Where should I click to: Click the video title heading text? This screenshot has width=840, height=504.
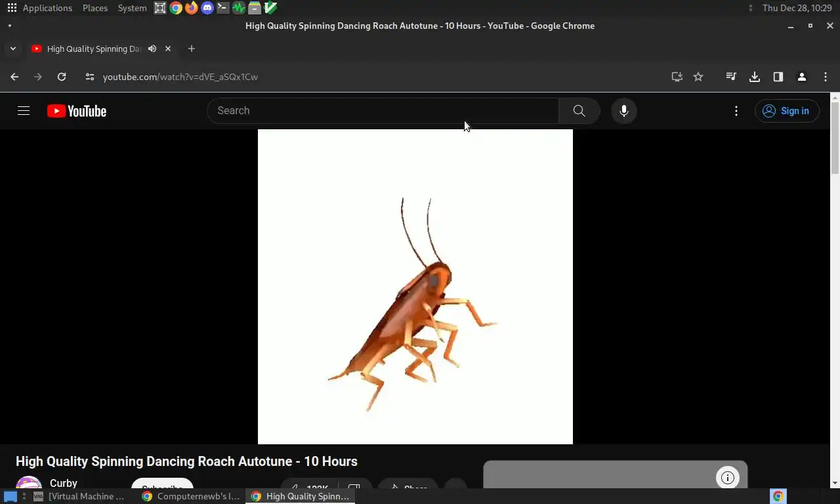pos(186,461)
